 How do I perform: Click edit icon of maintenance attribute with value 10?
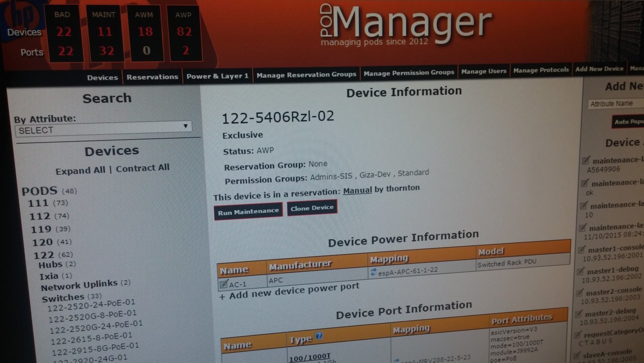pyautogui.click(x=584, y=206)
